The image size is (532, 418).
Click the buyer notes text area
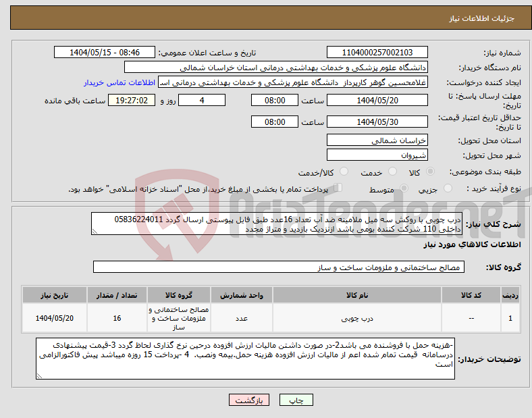coord(245,359)
